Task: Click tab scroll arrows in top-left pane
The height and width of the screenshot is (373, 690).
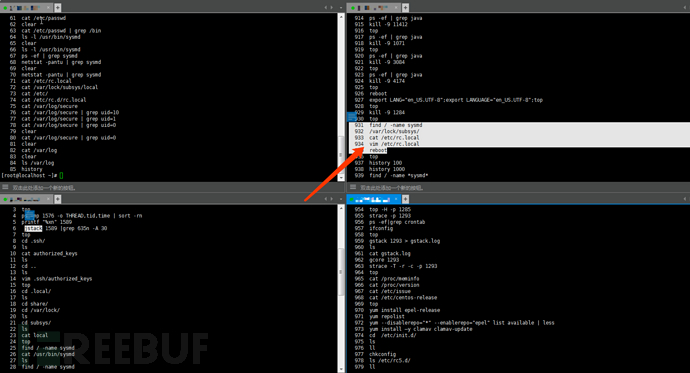Action: (x=329, y=7)
